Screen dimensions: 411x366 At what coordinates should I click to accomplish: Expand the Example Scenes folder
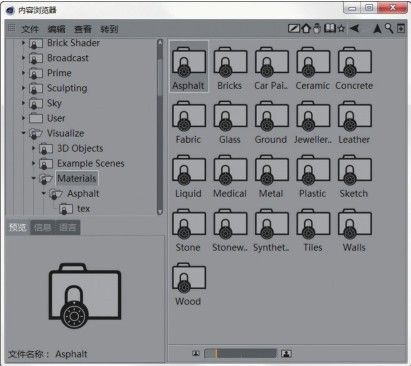tap(33, 163)
